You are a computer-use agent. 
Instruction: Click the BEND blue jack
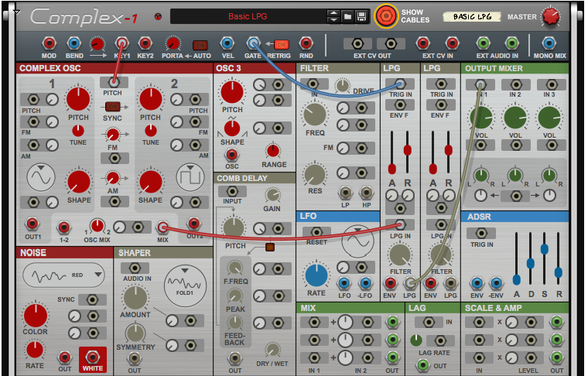click(74, 43)
